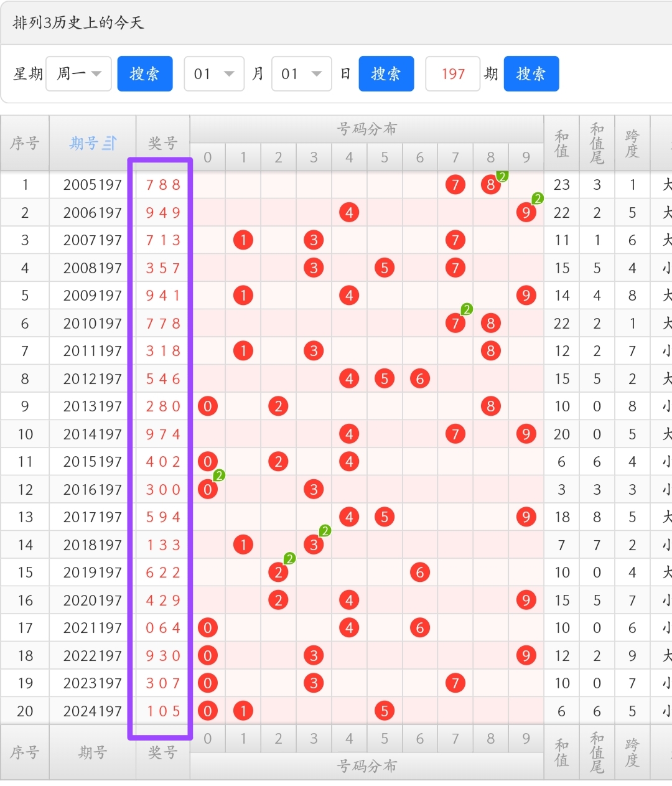This screenshot has height=786, width=672.
Task: Click winning number 105
Action: click(x=163, y=711)
